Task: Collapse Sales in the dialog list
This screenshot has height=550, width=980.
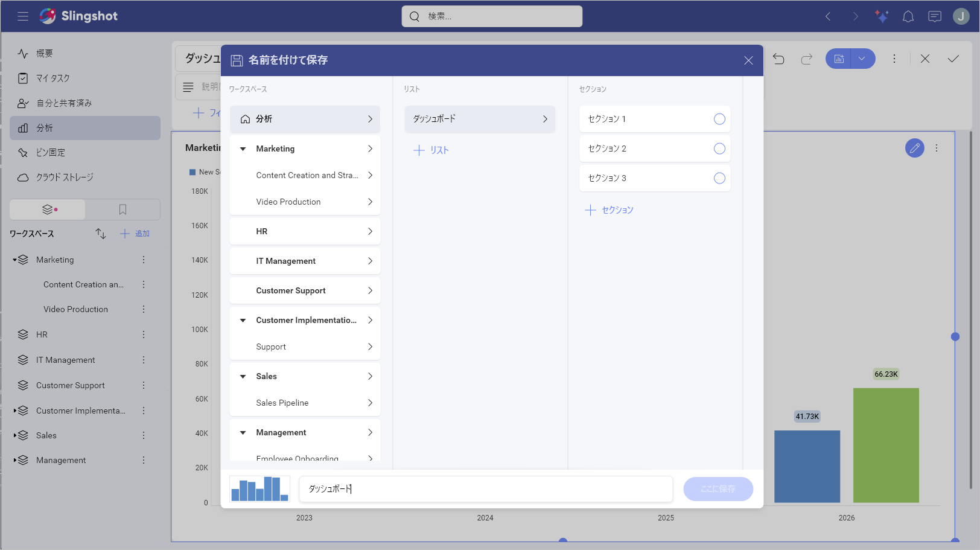Action: 243,377
